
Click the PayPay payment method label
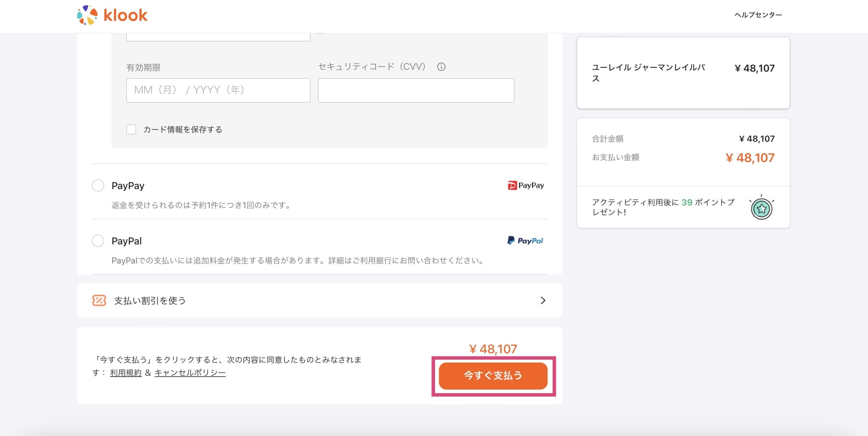coord(128,186)
